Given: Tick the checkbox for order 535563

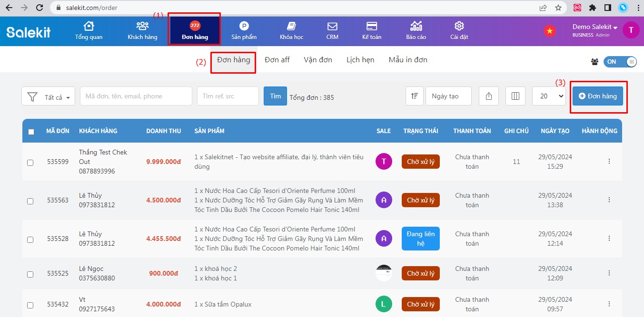Looking at the screenshot, I should pos(30,201).
